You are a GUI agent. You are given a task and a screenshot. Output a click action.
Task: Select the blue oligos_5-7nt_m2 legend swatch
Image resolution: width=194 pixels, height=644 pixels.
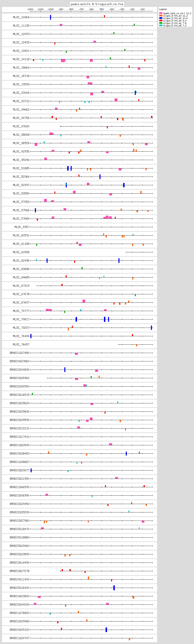point(161,18)
